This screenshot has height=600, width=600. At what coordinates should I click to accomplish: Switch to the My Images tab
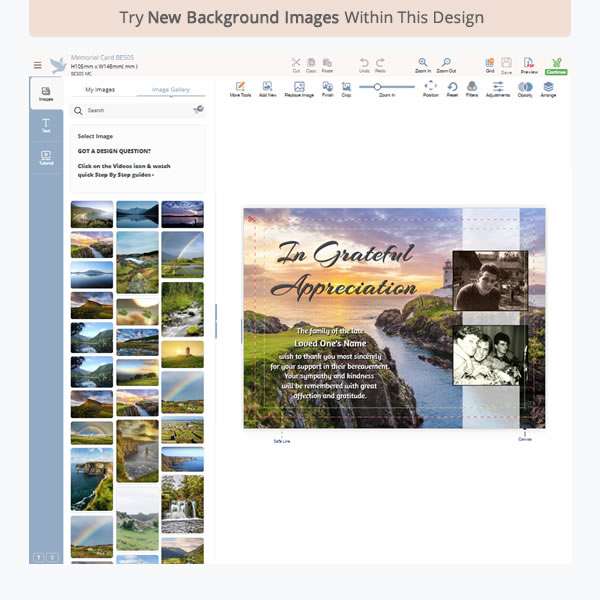click(100, 90)
